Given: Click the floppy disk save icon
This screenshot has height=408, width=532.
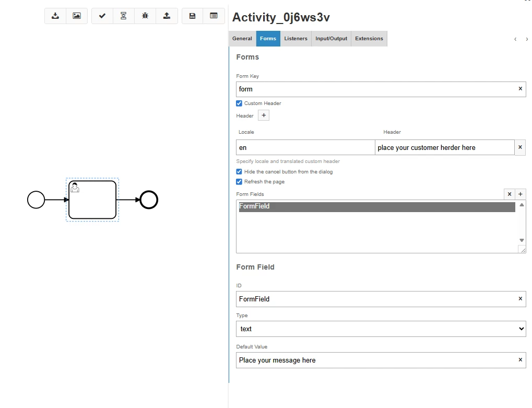Looking at the screenshot, I should (192, 16).
